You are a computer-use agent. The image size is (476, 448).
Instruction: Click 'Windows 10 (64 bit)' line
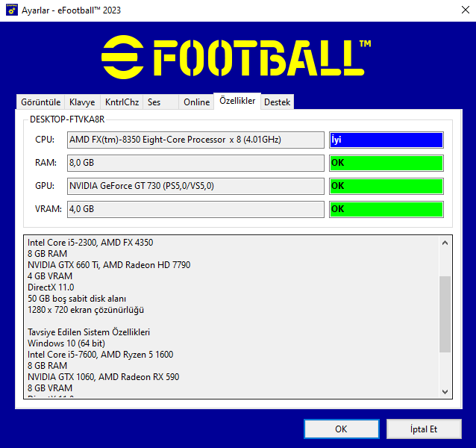66,343
